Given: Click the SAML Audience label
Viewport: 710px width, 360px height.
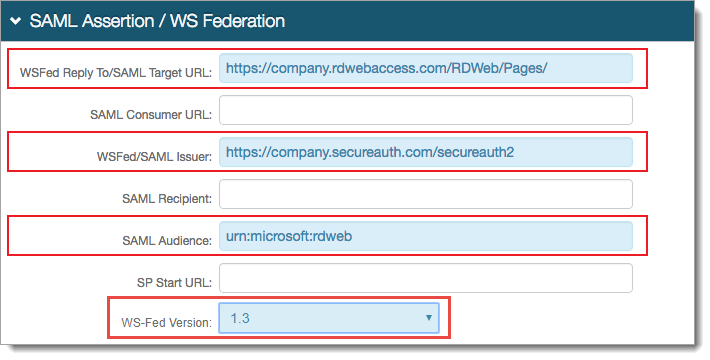Looking at the screenshot, I should click(167, 241).
